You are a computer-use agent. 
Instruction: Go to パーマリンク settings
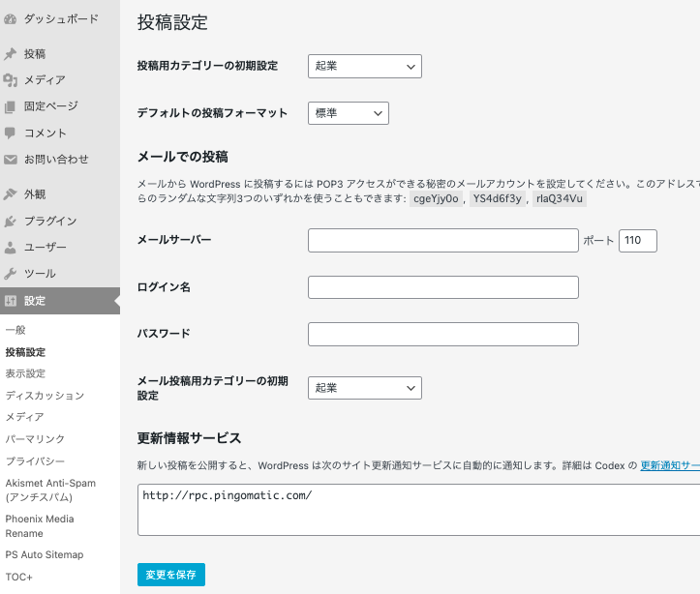click(x=35, y=439)
